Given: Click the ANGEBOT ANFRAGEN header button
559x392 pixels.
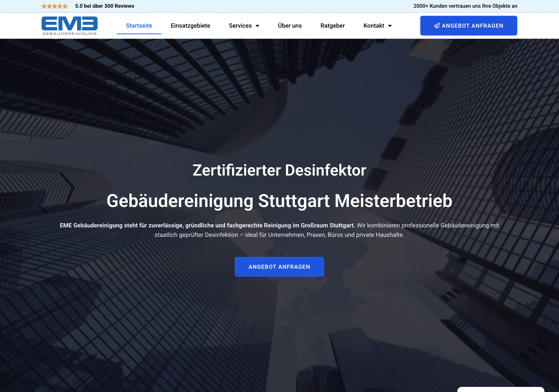Looking at the screenshot, I should (x=468, y=25).
